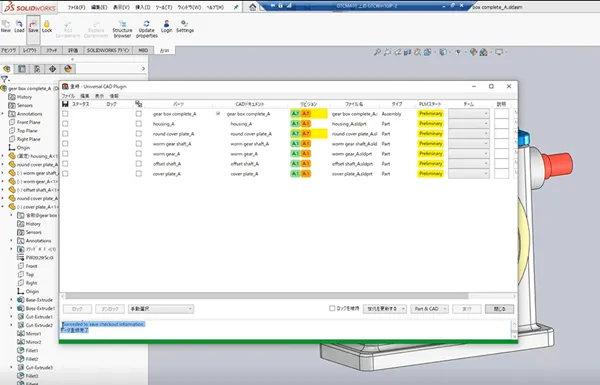This screenshot has height=385, width=600.
Task: Click the close button at dialog bottom right
Action: point(499,309)
